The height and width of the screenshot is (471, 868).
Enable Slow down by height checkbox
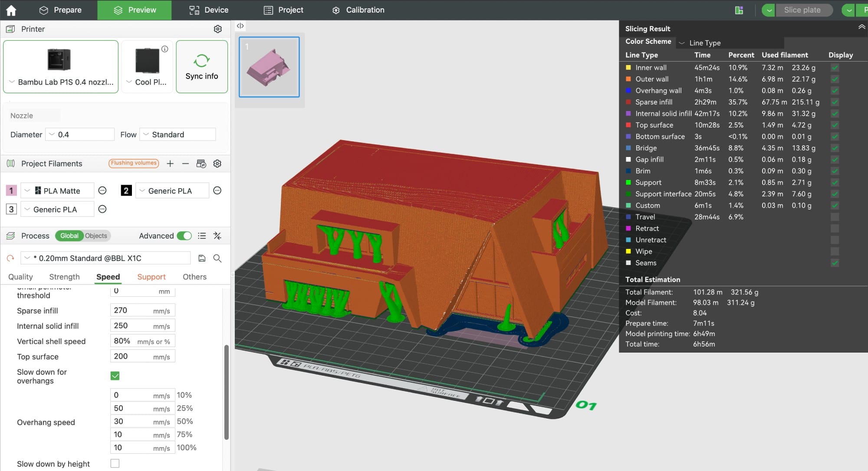coord(115,464)
